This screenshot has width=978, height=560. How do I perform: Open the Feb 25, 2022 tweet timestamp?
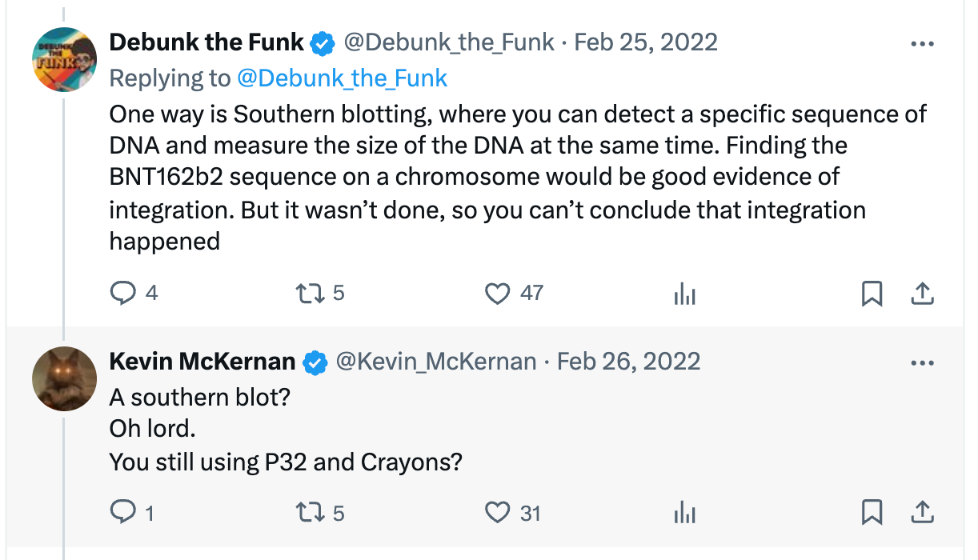(x=646, y=42)
